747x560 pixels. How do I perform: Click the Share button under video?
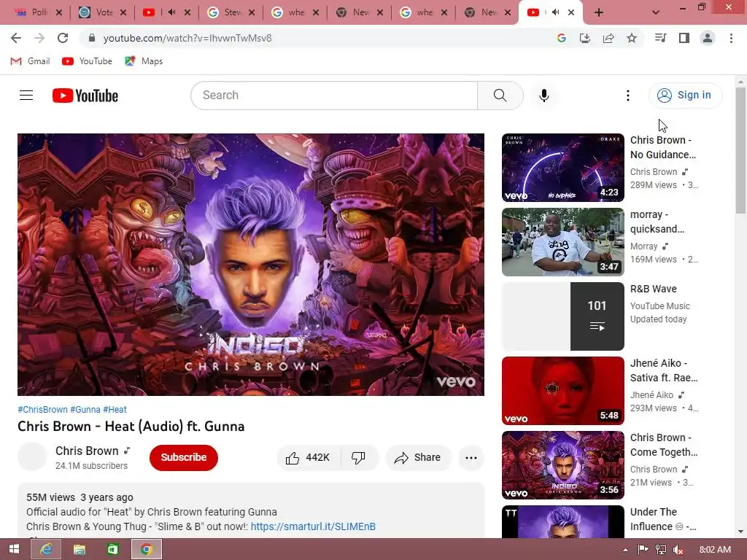418,458
